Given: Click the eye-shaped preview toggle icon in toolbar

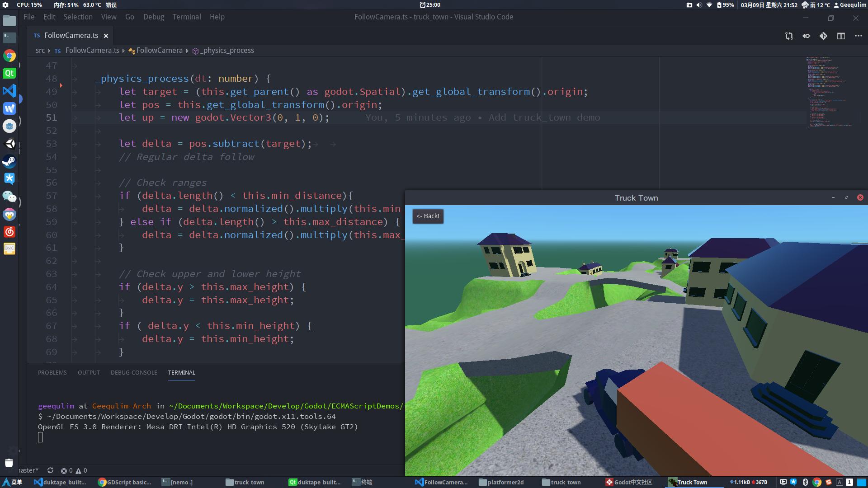Looking at the screenshot, I should [806, 36].
